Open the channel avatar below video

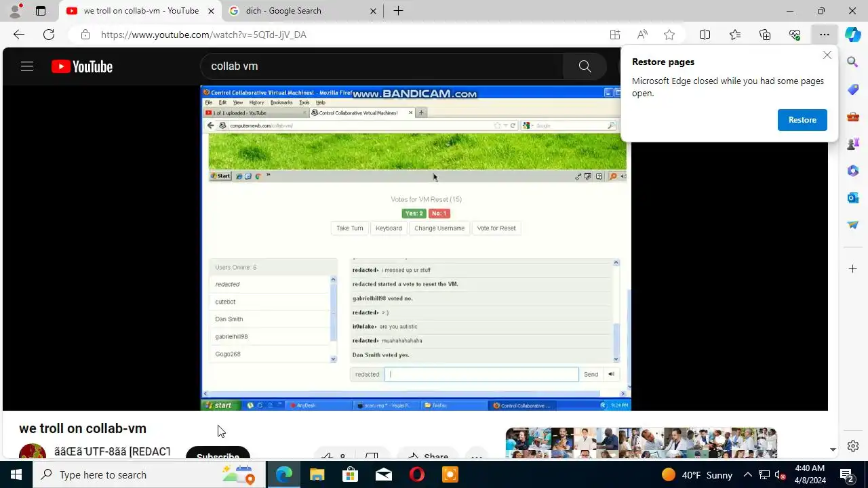point(33,451)
